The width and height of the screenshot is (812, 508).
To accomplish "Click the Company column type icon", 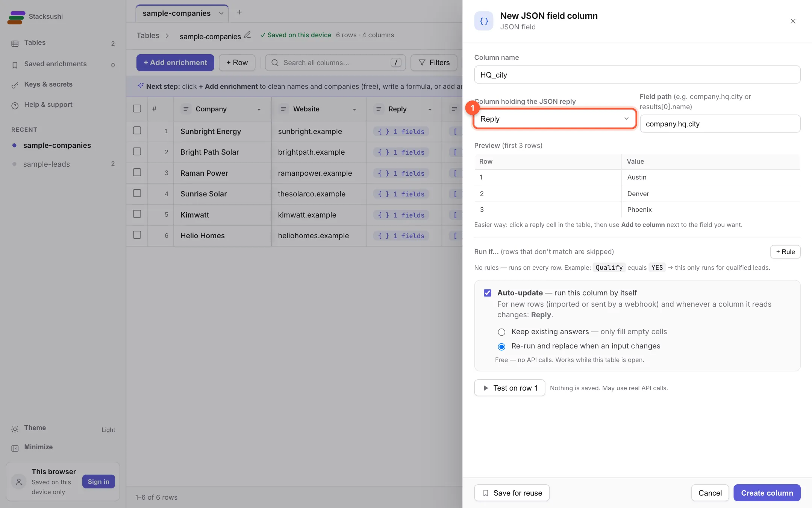I will pos(186,109).
